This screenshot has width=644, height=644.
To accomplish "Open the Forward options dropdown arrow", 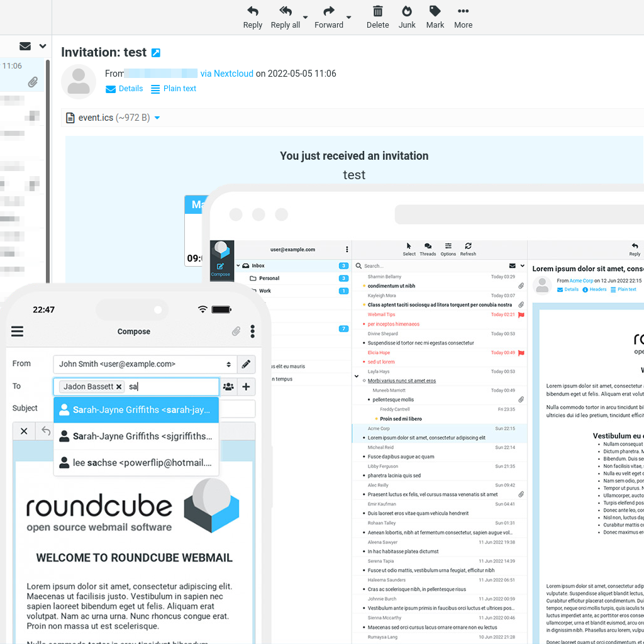I will [x=348, y=18].
